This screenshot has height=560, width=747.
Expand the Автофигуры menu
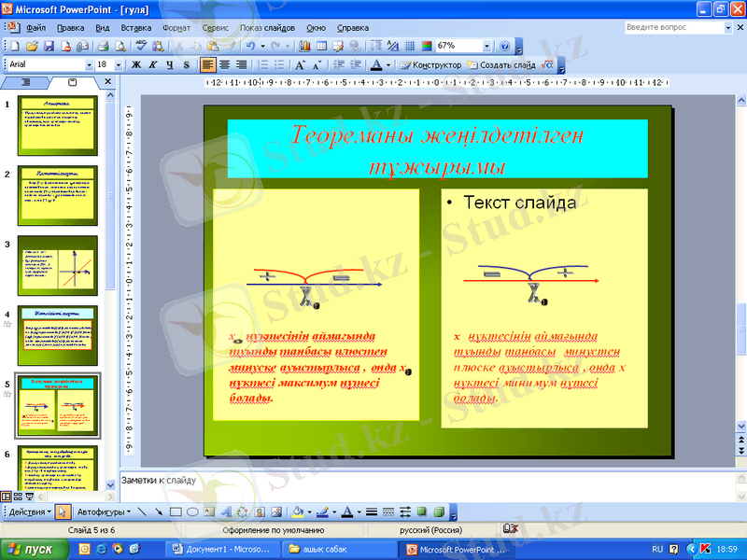point(104,511)
